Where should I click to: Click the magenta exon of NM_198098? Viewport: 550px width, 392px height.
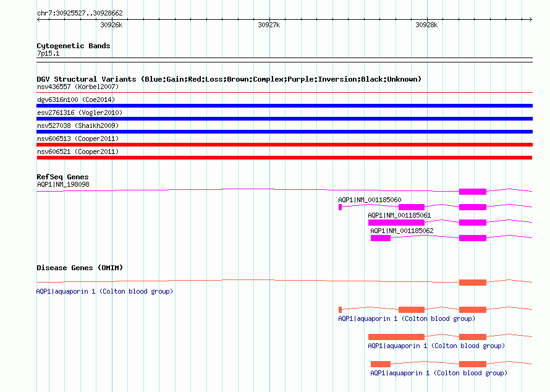pos(473,192)
